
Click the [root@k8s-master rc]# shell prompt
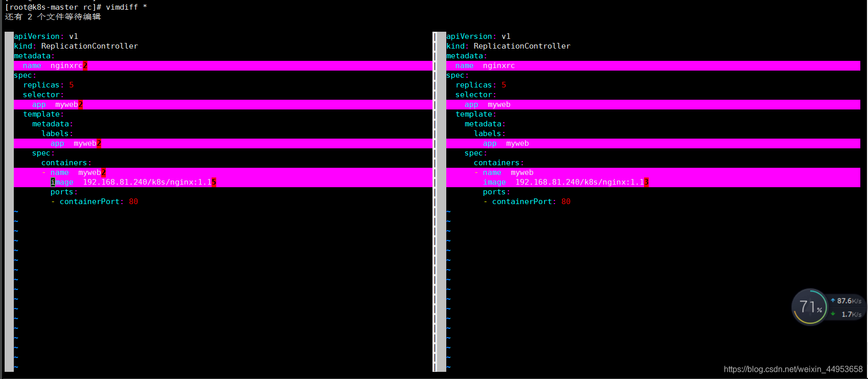53,7
